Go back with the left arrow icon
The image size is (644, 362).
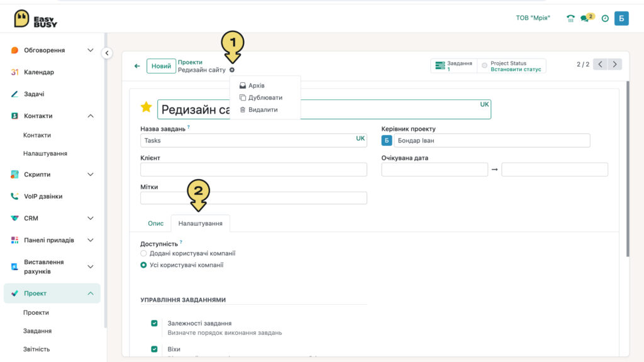pyautogui.click(x=137, y=66)
